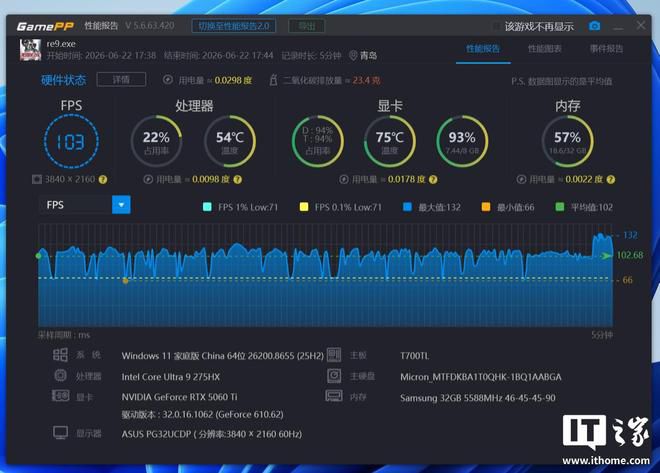
Task: Click the motherboard icon beside T700TL
Action: point(334,355)
